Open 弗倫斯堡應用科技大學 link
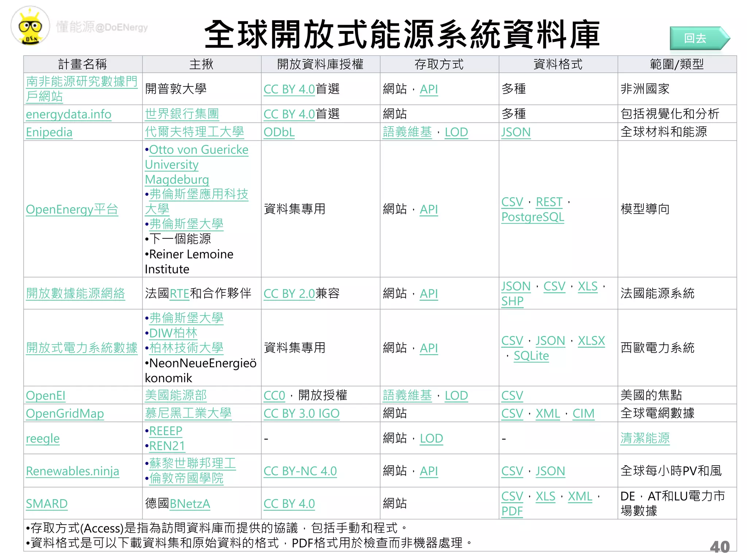The width and height of the screenshot is (747, 560). click(197, 202)
